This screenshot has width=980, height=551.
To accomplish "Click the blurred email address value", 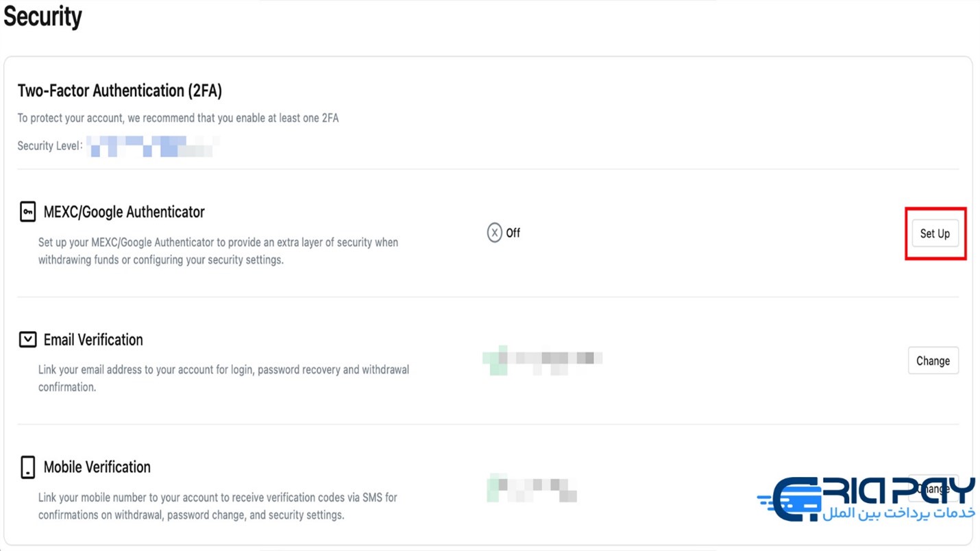I will point(543,360).
